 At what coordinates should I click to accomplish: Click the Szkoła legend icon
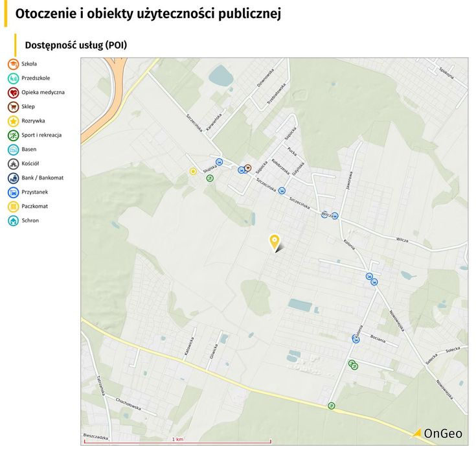click(14, 64)
